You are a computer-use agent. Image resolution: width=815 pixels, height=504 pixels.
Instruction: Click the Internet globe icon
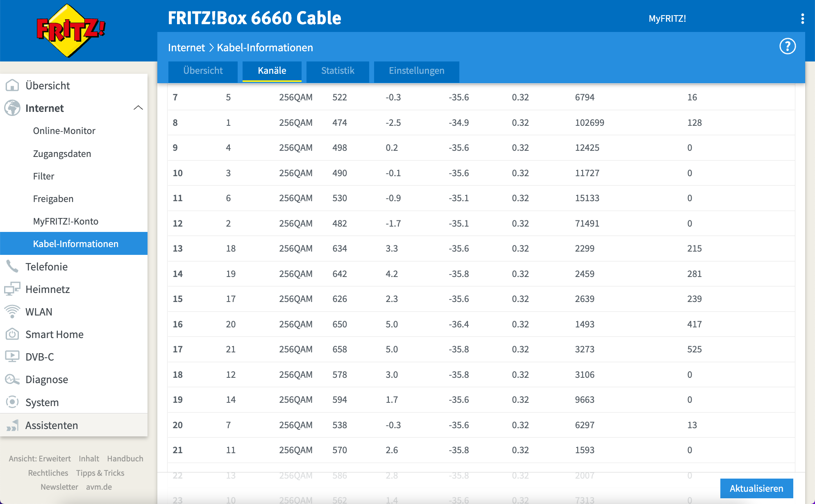(12, 108)
